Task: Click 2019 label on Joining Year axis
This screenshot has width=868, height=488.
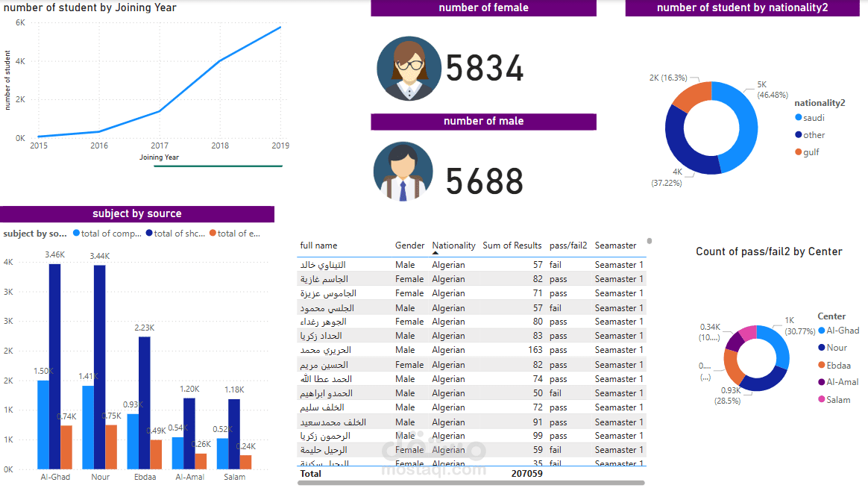Action: point(280,146)
